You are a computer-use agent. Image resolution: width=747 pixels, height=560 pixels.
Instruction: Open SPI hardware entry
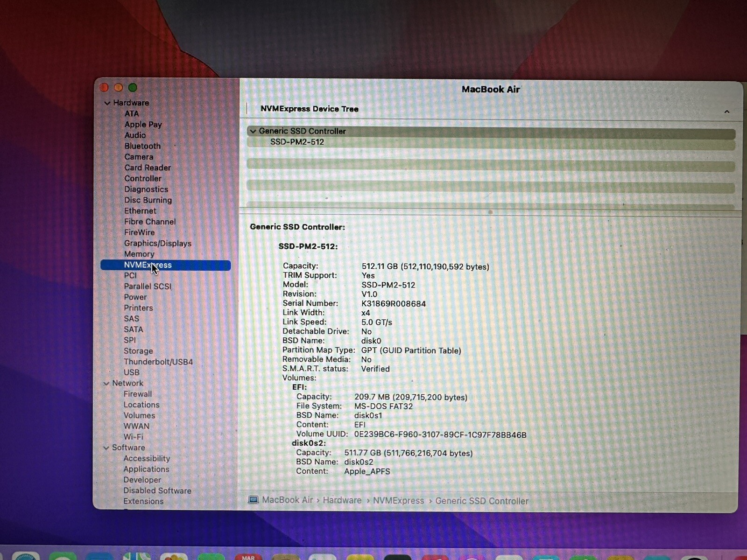[x=130, y=340]
